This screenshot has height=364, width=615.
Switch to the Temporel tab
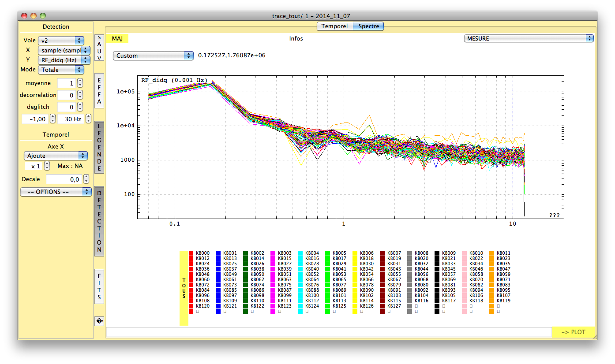click(x=334, y=26)
